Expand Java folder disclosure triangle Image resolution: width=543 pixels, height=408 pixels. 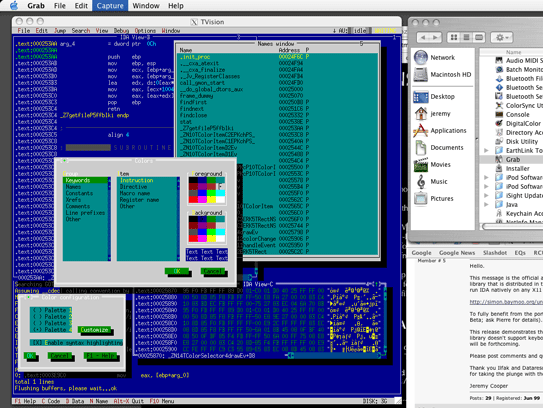(x=486, y=204)
